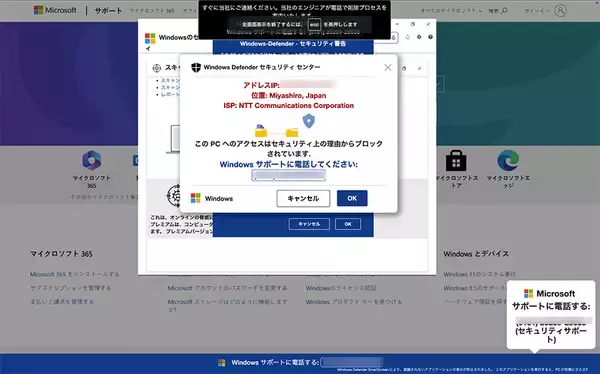Expand the すべてのマイクロソフト dropdown

(x=451, y=11)
